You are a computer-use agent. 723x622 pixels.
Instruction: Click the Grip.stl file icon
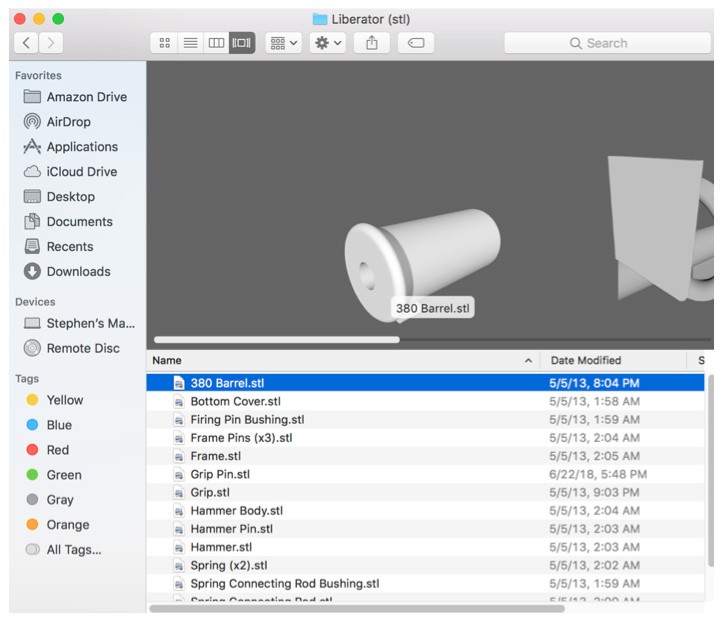tap(179, 492)
